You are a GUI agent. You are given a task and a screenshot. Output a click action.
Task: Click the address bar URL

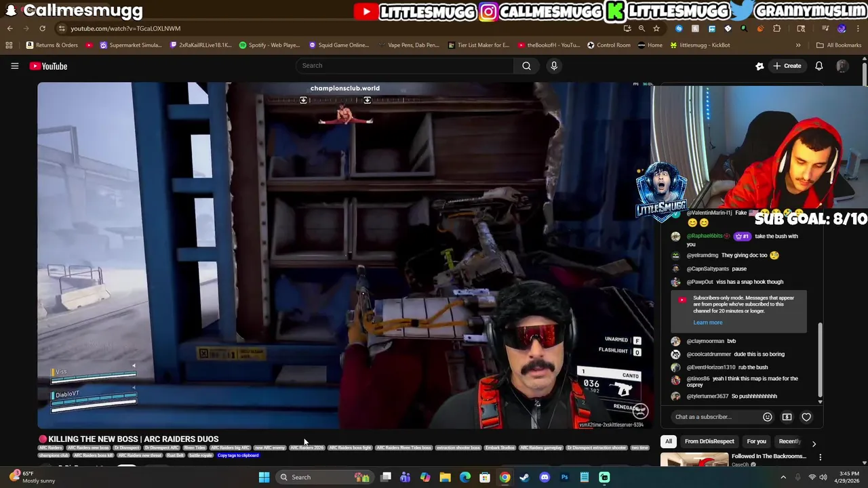point(125,28)
